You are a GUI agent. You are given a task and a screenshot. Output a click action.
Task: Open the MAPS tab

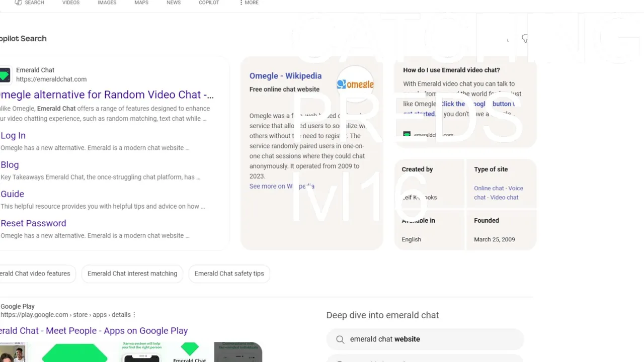tap(141, 3)
